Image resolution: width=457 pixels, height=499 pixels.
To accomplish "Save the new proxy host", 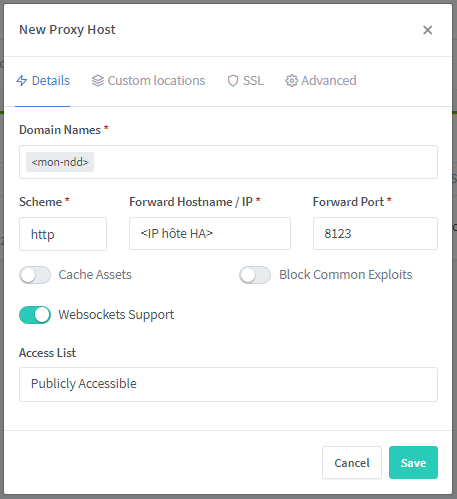I will coord(413,463).
